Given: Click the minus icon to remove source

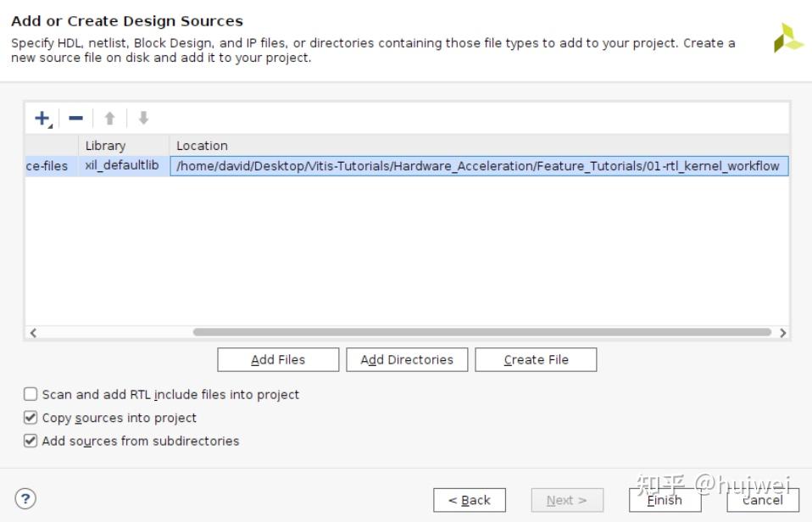Looking at the screenshot, I should click(x=75, y=119).
